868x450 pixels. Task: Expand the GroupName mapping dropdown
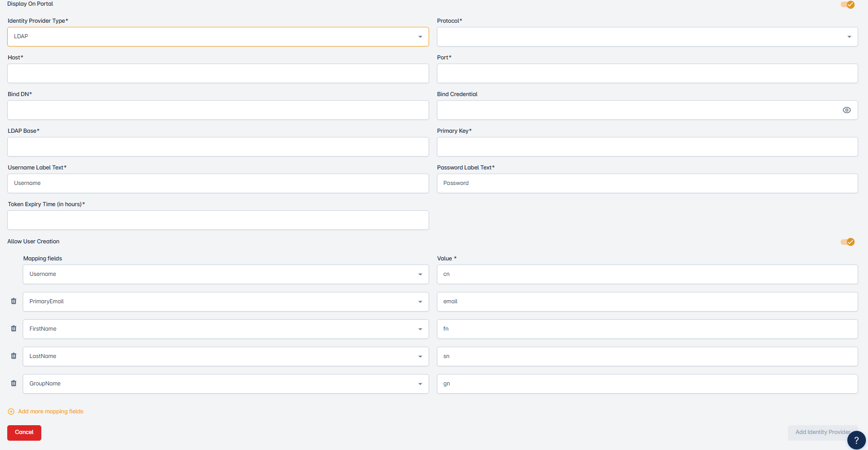(x=226, y=384)
